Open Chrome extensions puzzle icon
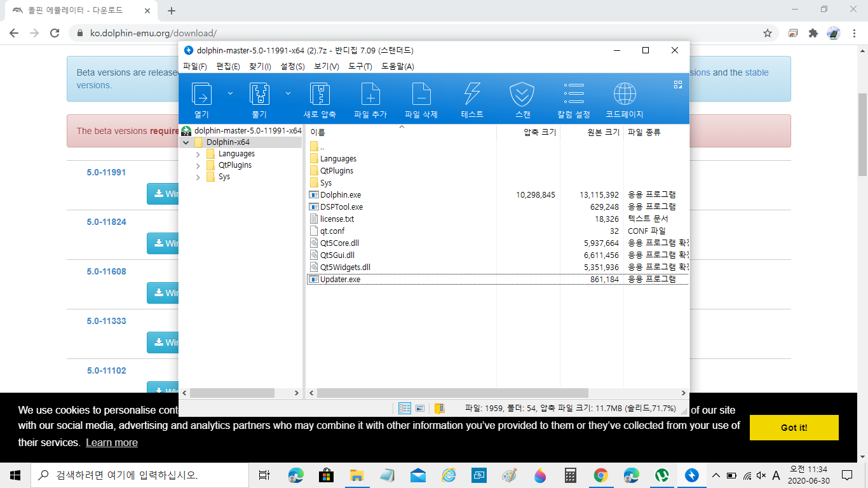Image resolution: width=868 pixels, height=488 pixels. (x=813, y=33)
